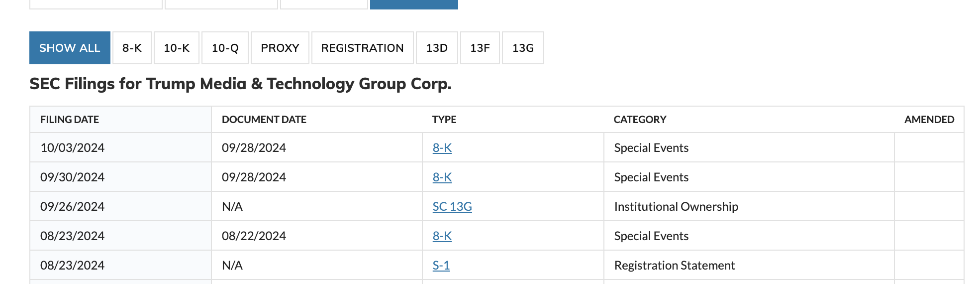980x284 pixels.
Task: Open the S-1 registration statement link
Action: pos(441,266)
